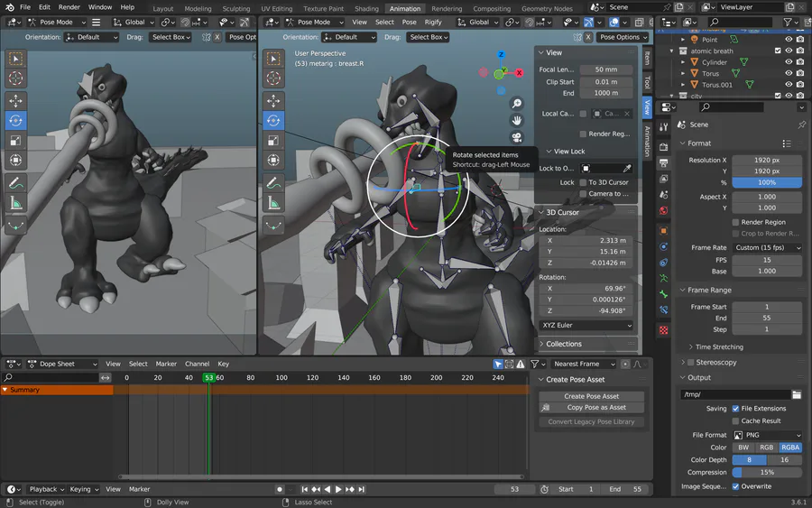This screenshot has width=812, height=508.
Task: Disable the File Extensions checkbox
Action: click(x=735, y=409)
